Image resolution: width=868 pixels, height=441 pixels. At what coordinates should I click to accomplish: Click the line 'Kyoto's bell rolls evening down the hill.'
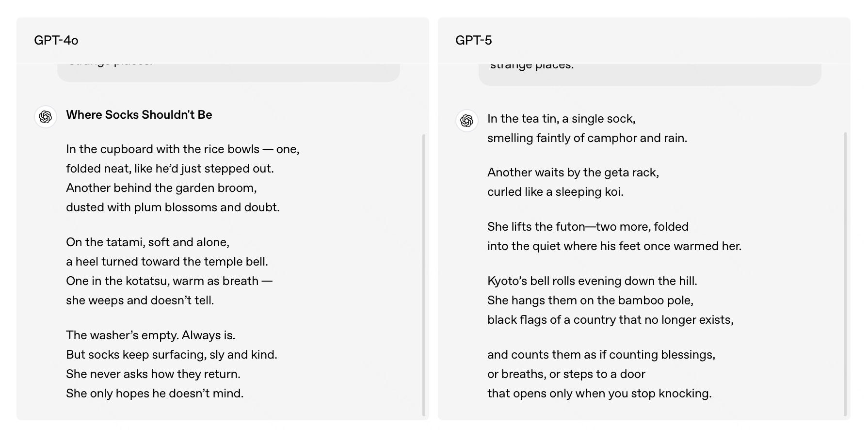pyautogui.click(x=592, y=281)
